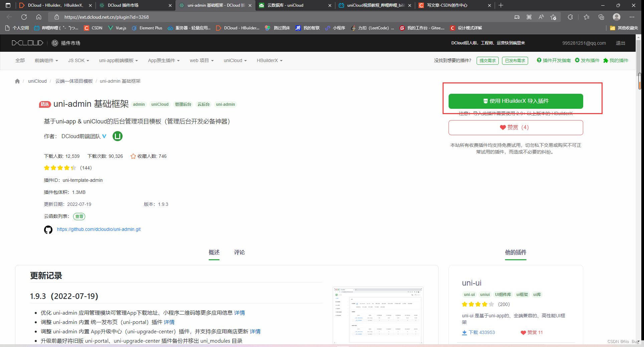Go to browser home page icon
The width and height of the screenshot is (644, 347).
[39, 17]
